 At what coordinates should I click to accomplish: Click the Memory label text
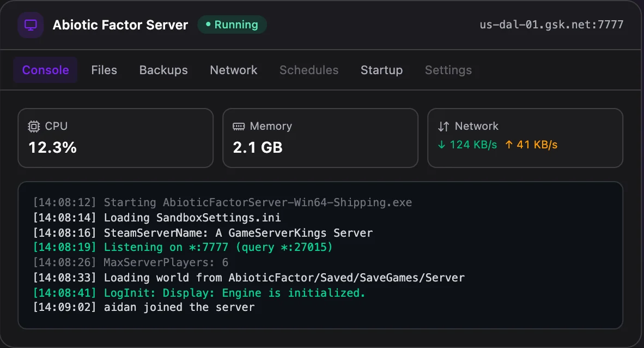point(271,126)
